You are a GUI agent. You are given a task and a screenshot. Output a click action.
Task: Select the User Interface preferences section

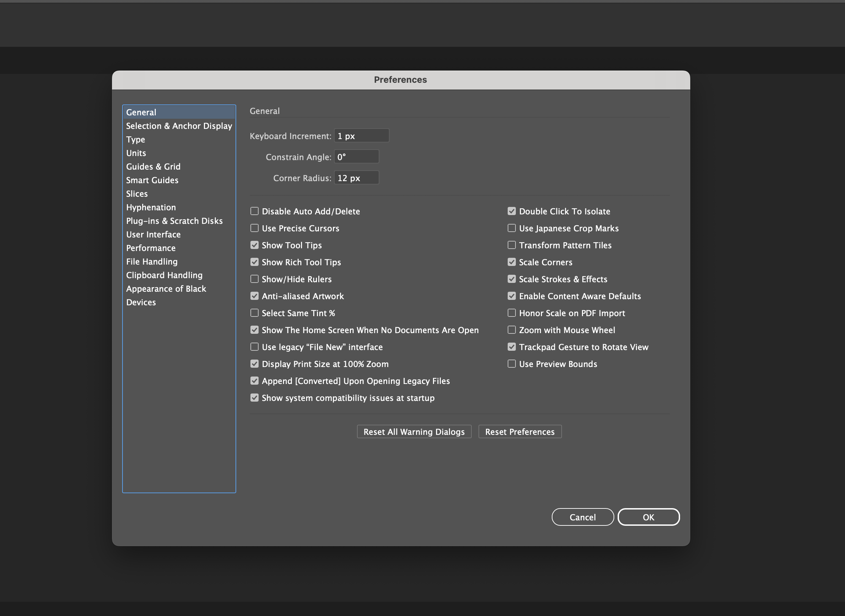pos(153,234)
